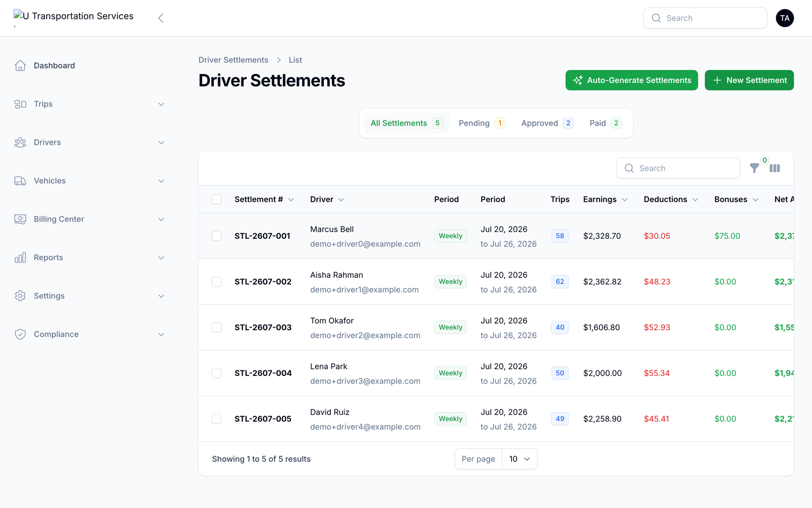Expand the Reports menu chevron
This screenshot has height=508, width=812.
click(161, 258)
